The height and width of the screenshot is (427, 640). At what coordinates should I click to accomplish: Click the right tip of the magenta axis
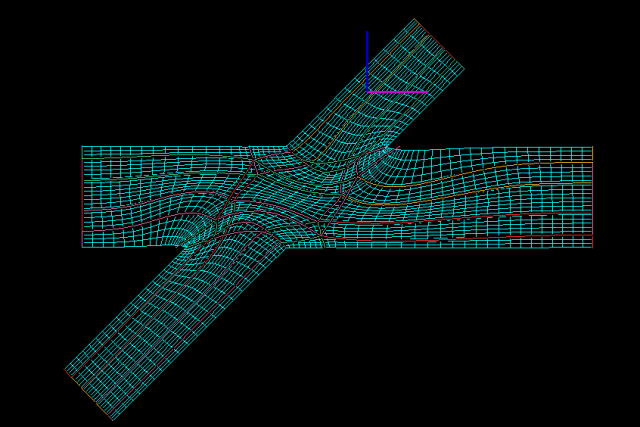coord(427,92)
